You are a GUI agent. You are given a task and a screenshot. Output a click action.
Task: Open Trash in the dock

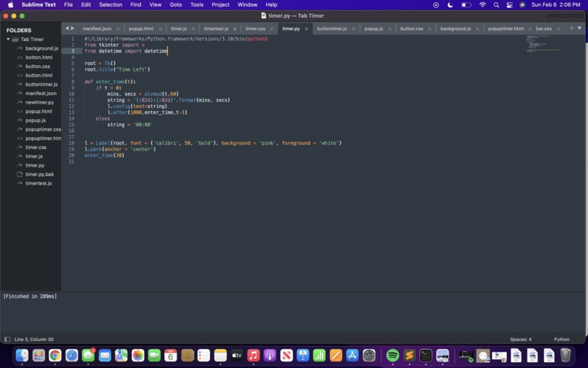pos(565,355)
